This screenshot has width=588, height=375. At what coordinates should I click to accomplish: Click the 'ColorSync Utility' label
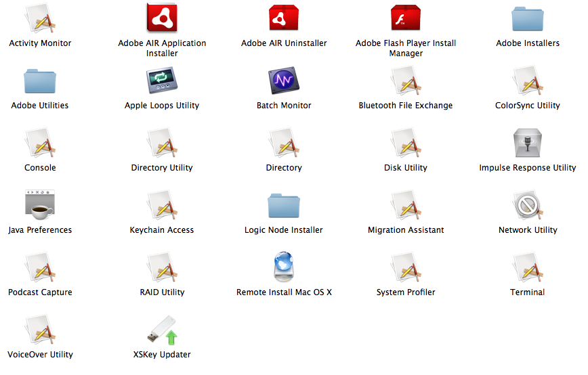click(x=528, y=106)
